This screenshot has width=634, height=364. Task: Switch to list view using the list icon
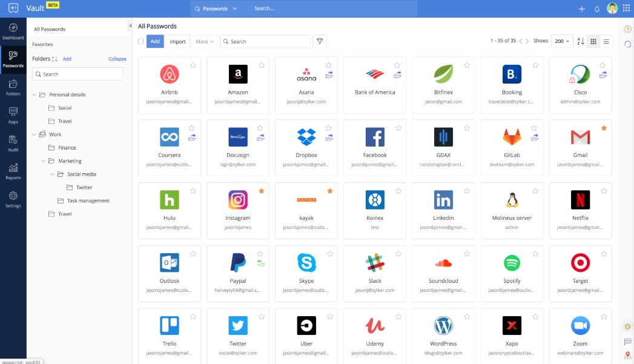606,41
